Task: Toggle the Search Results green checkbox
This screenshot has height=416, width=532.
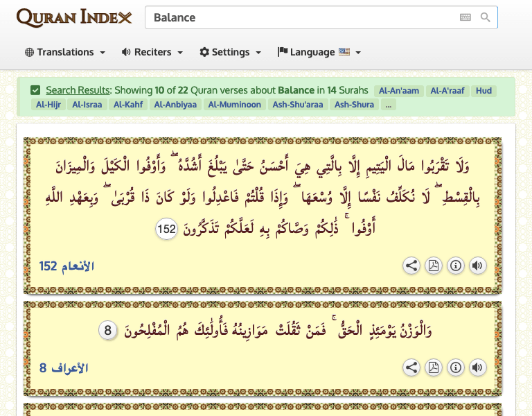Action: coord(35,90)
